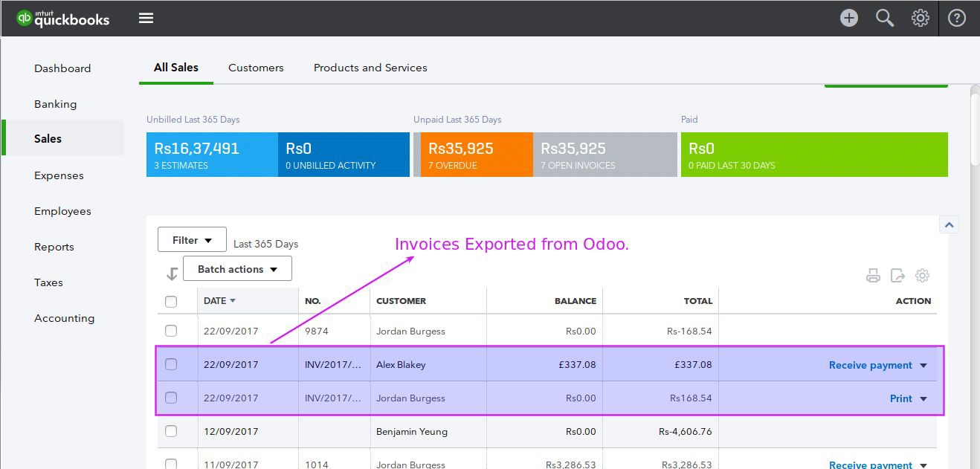
Task: Collapse the money bar with chevron
Action: pos(949,224)
